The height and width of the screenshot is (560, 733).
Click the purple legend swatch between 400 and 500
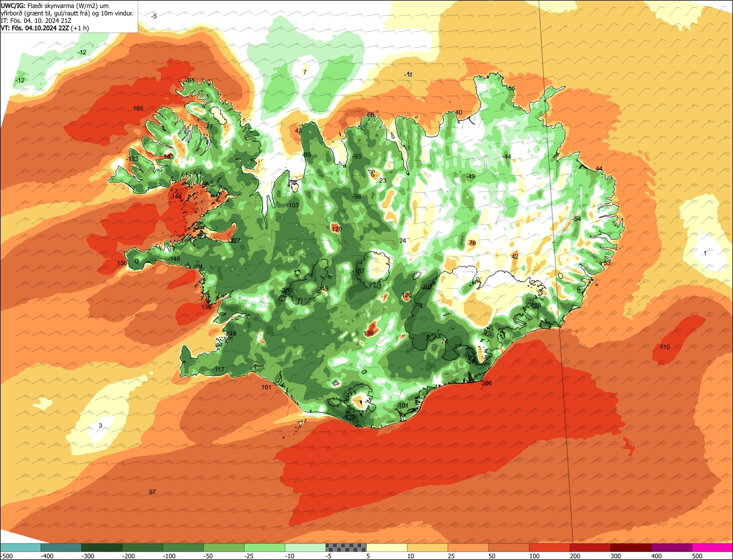[x=672, y=547]
